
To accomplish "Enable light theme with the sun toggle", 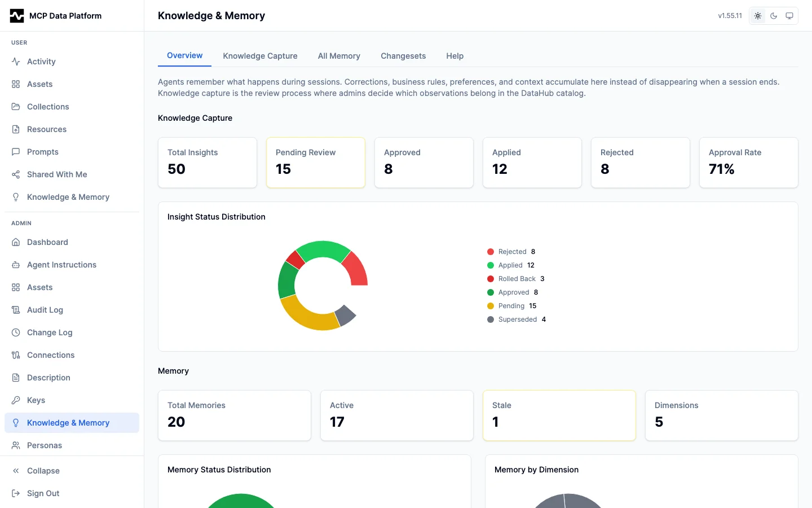I will (x=758, y=16).
